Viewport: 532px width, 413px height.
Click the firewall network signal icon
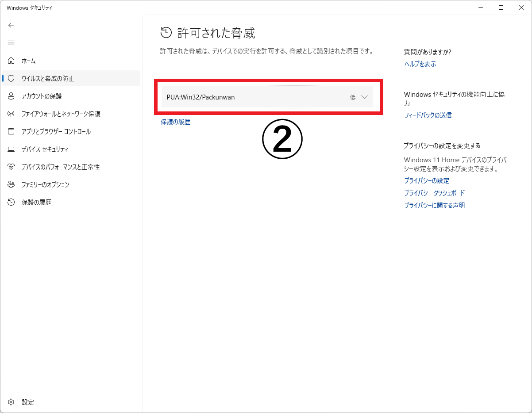pos(12,114)
